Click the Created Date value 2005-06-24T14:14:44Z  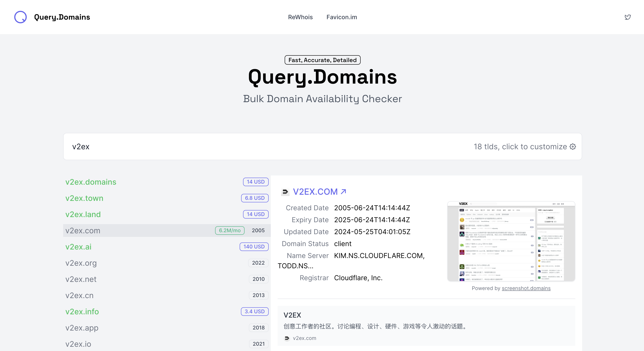coord(372,208)
